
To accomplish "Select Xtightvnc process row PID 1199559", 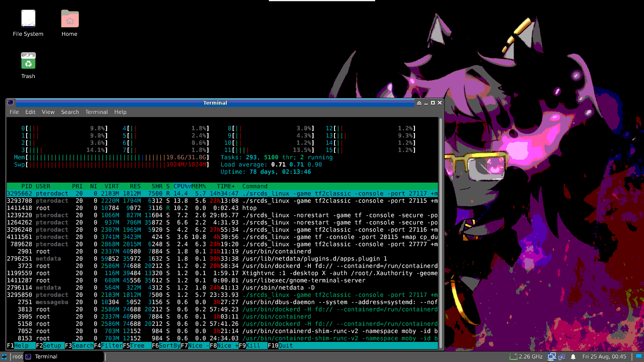I will coord(222,273).
